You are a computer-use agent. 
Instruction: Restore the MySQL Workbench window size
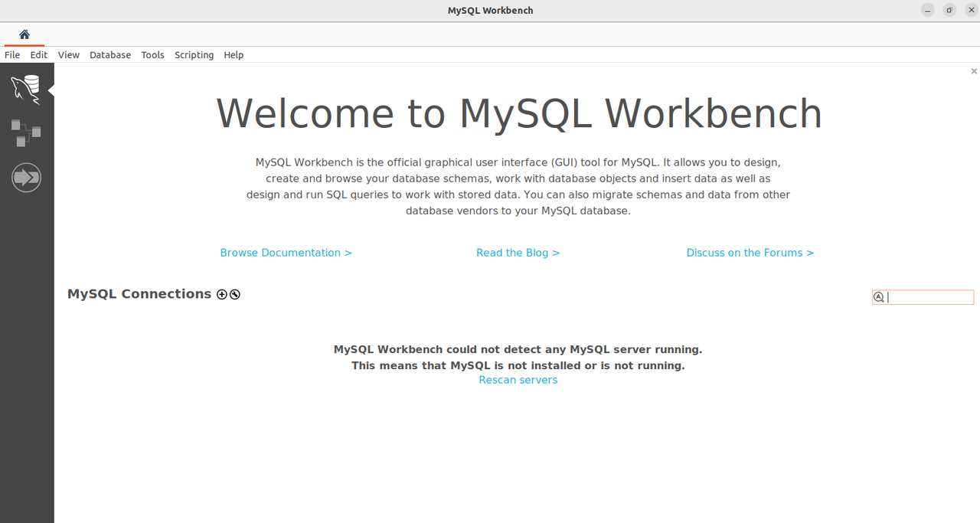[x=949, y=10]
